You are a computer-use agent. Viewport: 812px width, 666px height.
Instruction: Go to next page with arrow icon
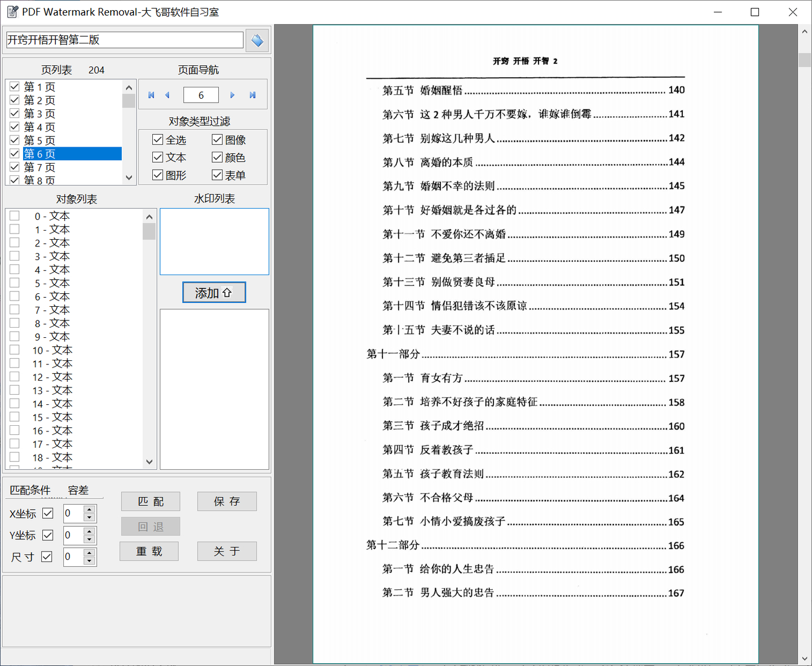tap(232, 95)
